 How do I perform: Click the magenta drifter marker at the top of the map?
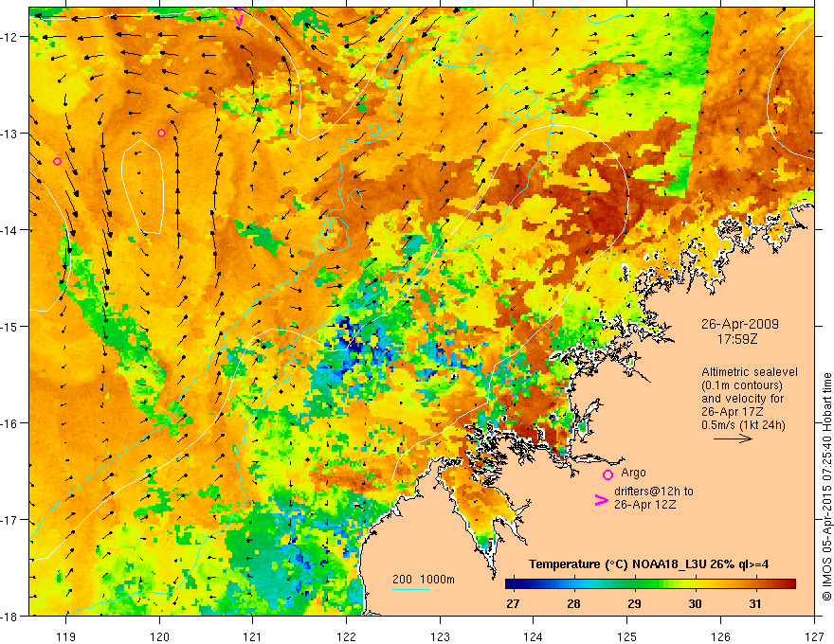(x=239, y=20)
